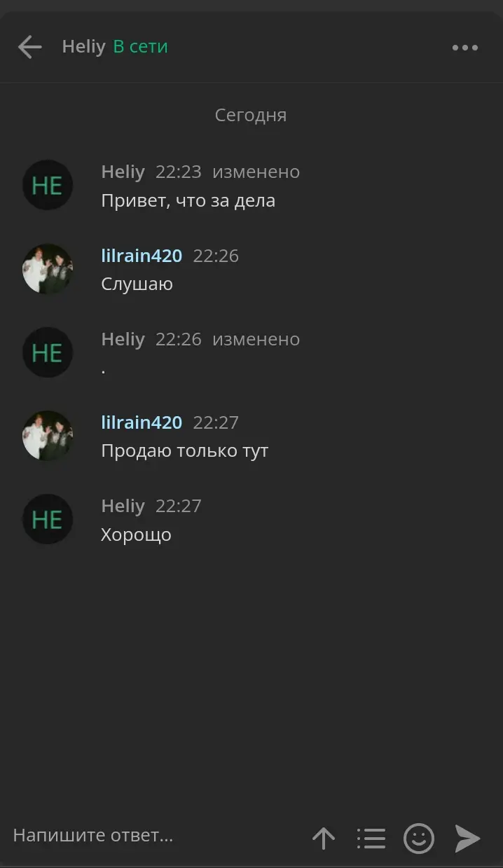Click lilrain420 avatar next to "Продаю только тут"
The image size is (503, 868).
pyautogui.click(x=48, y=436)
